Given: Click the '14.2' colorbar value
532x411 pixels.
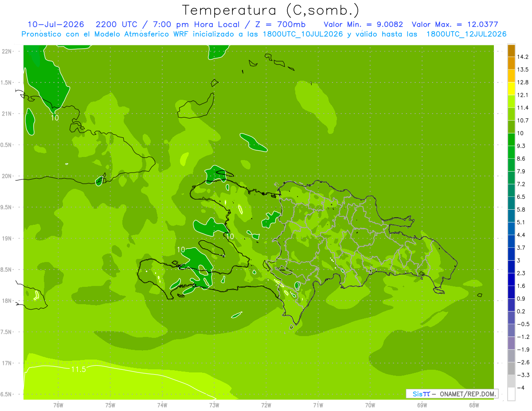Looking at the screenshot, I should (x=523, y=57).
